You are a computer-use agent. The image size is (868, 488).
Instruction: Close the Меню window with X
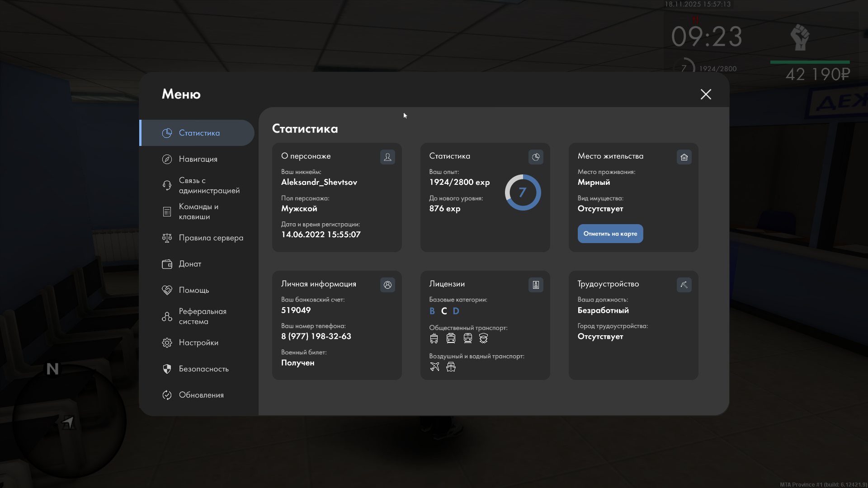706,94
